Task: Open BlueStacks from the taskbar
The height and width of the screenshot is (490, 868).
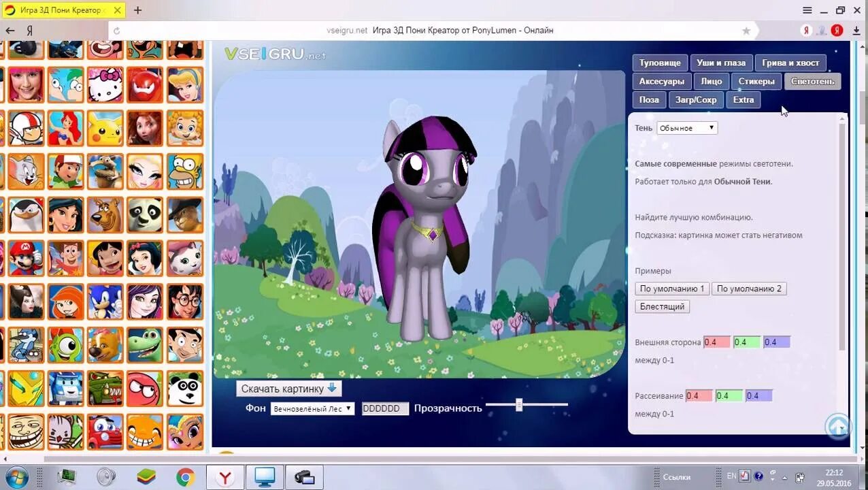Action: pyautogui.click(x=146, y=478)
